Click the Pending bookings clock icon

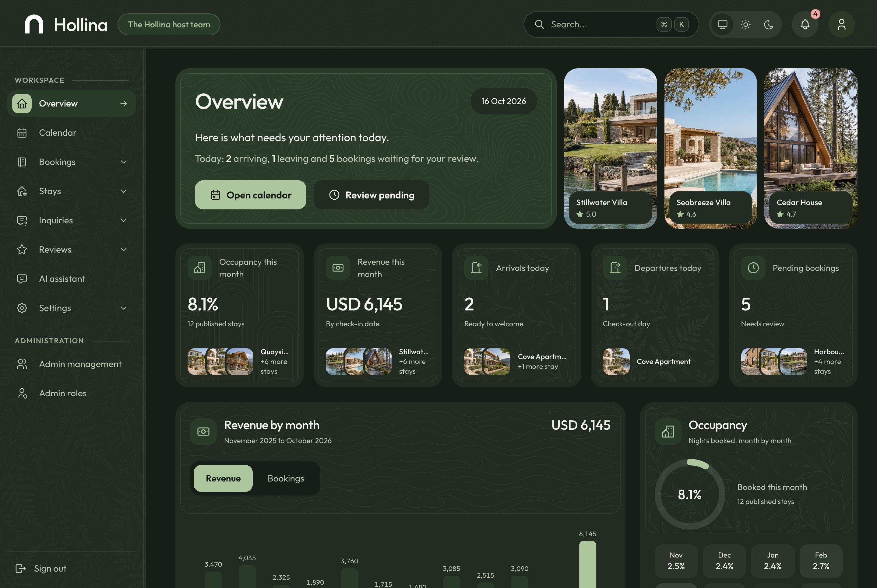click(x=753, y=268)
